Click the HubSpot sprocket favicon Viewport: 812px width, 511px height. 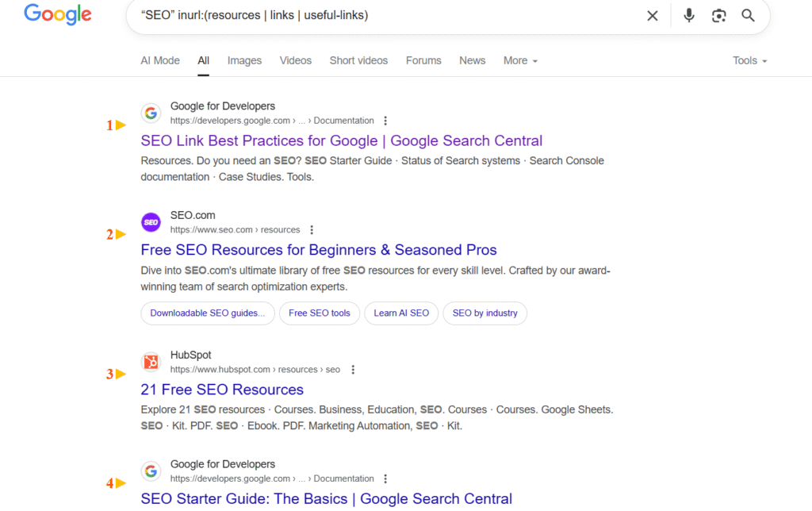click(x=151, y=362)
